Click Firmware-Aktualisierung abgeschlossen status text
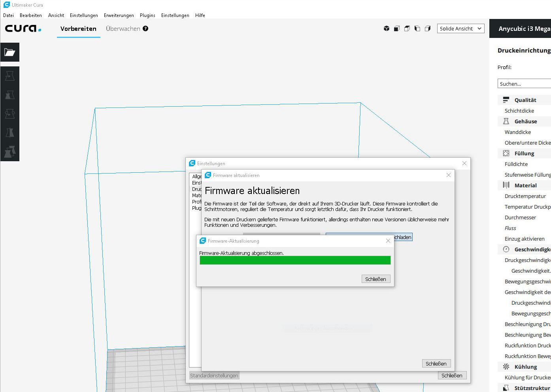The width and height of the screenshot is (551, 392). pos(242,253)
